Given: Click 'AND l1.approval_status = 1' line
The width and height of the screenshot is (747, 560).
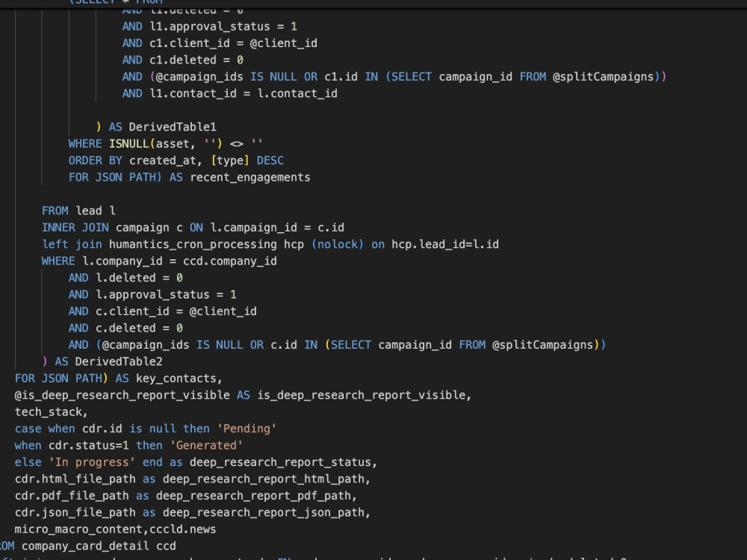Looking at the screenshot, I should (210, 27).
